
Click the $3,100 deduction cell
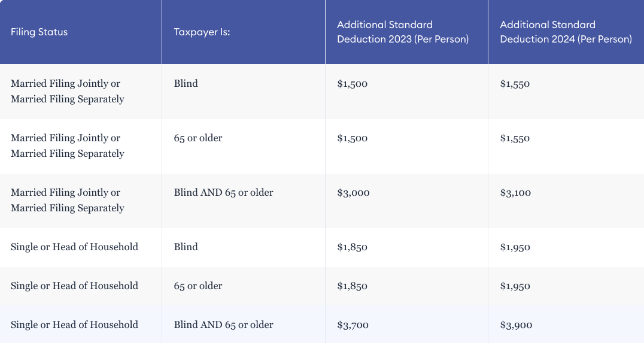[x=515, y=193]
